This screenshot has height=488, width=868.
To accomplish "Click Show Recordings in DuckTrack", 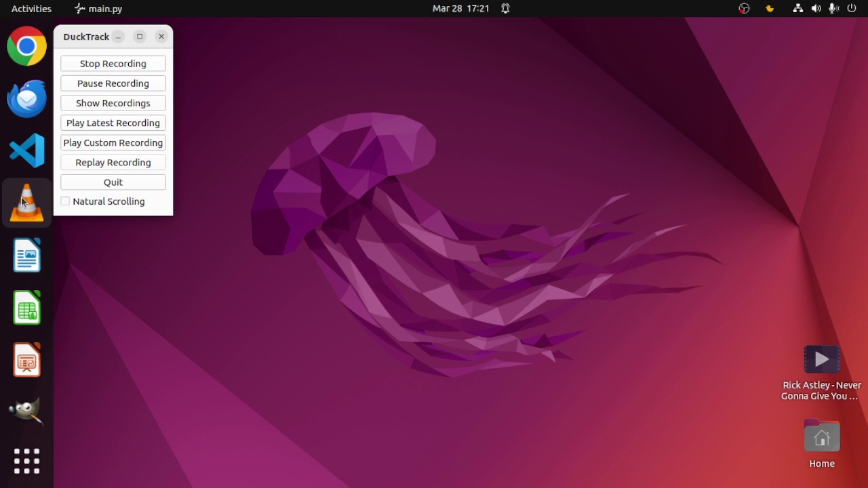I will [x=113, y=103].
